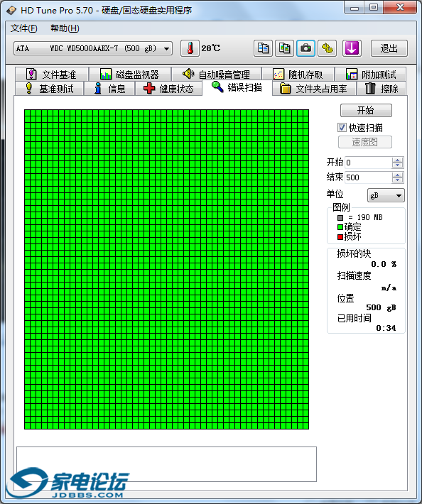Viewport: 422px width, 504px height.
Task: Click the 开始 scan button
Action: point(366,110)
